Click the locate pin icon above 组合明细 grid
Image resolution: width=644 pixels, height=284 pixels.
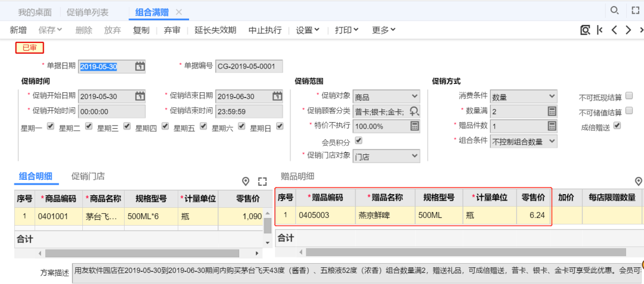tap(246, 181)
